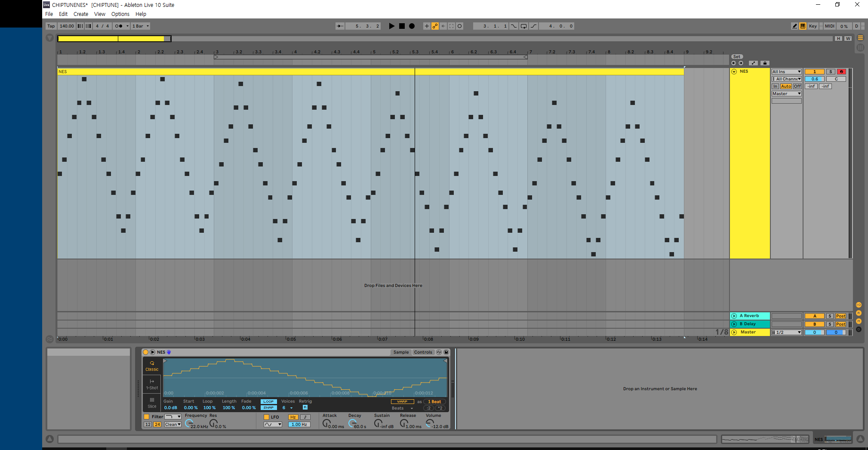Click the Tap tempo button
Viewport: 868px width, 450px height.
coord(51,26)
